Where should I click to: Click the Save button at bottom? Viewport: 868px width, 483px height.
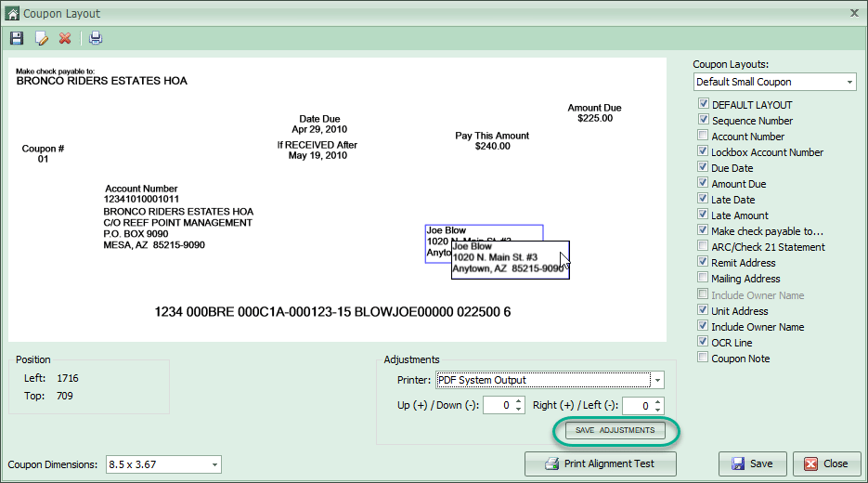click(x=752, y=464)
